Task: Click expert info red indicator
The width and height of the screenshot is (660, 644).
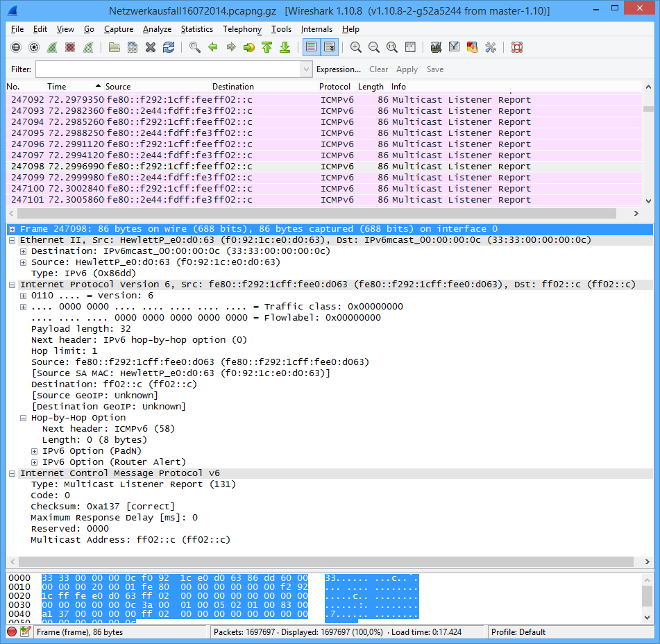Action: (12, 632)
